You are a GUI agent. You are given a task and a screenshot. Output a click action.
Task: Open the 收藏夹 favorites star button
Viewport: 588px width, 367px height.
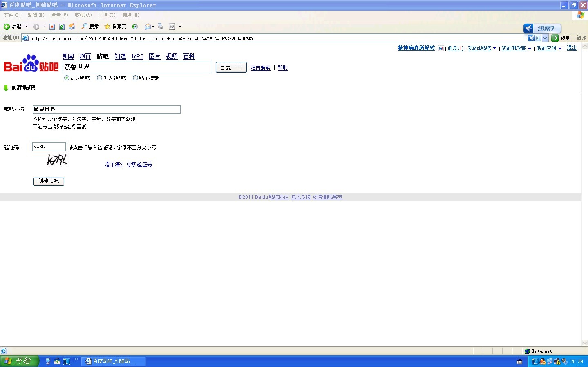coord(115,27)
